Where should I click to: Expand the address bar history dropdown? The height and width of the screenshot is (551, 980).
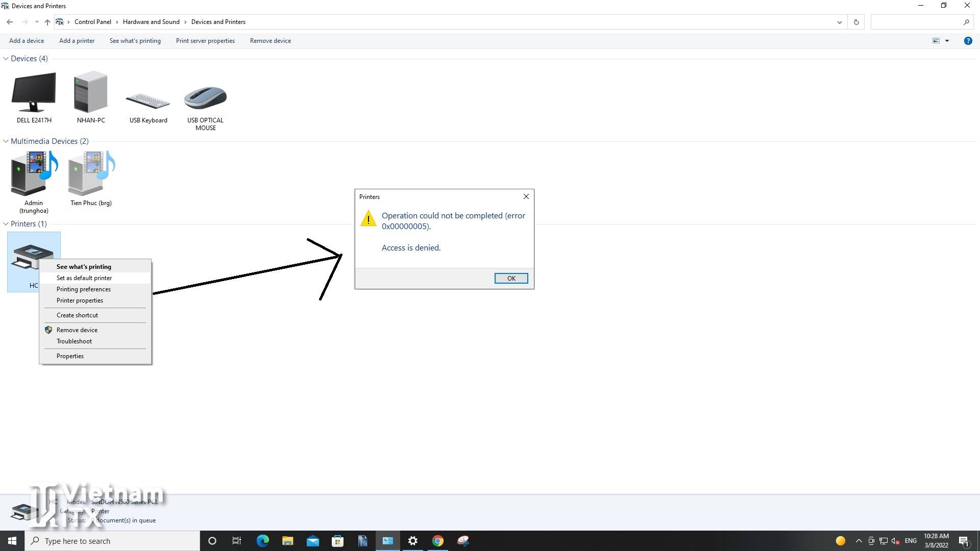(839, 22)
